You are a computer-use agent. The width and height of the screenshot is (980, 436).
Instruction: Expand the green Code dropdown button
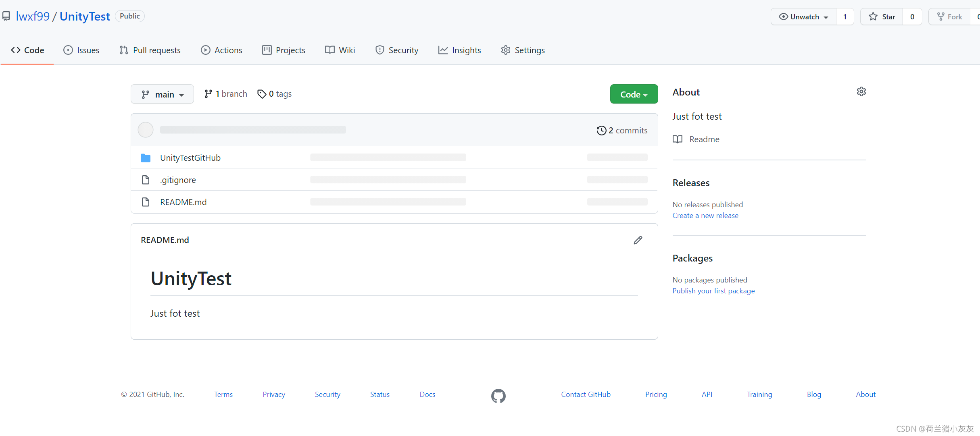tap(634, 94)
